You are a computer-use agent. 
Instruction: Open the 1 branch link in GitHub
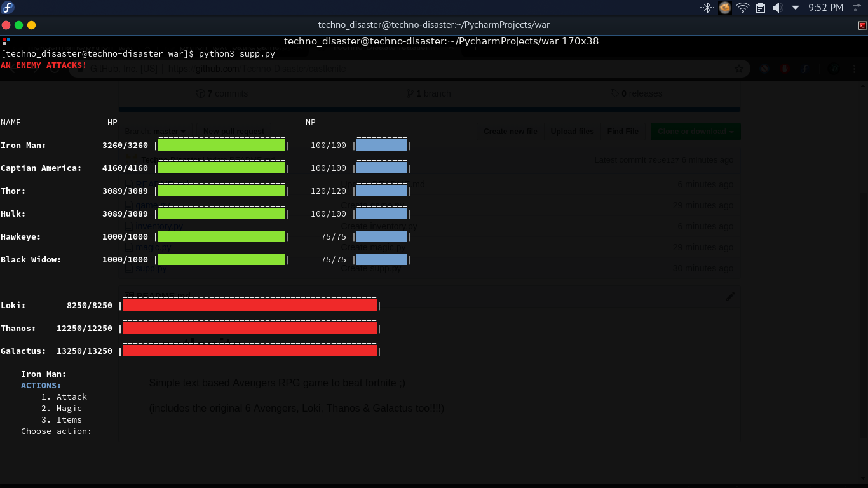click(x=429, y=93)
